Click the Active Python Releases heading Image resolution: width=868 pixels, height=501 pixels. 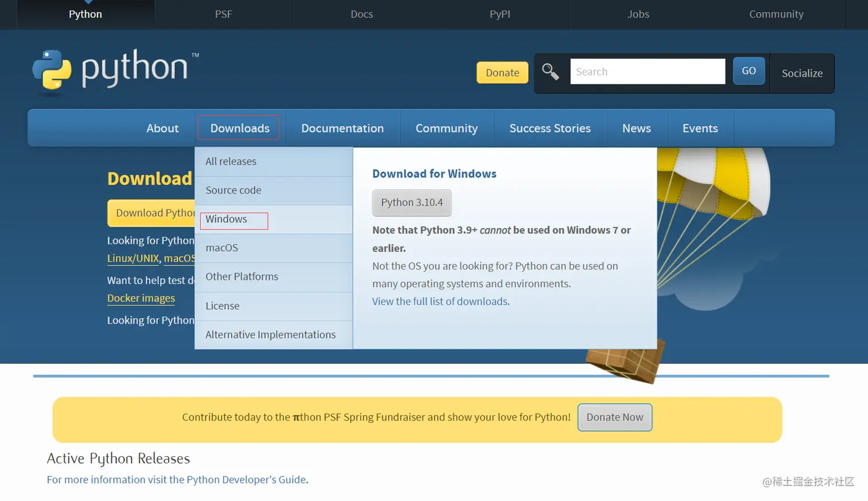[118, 458]
